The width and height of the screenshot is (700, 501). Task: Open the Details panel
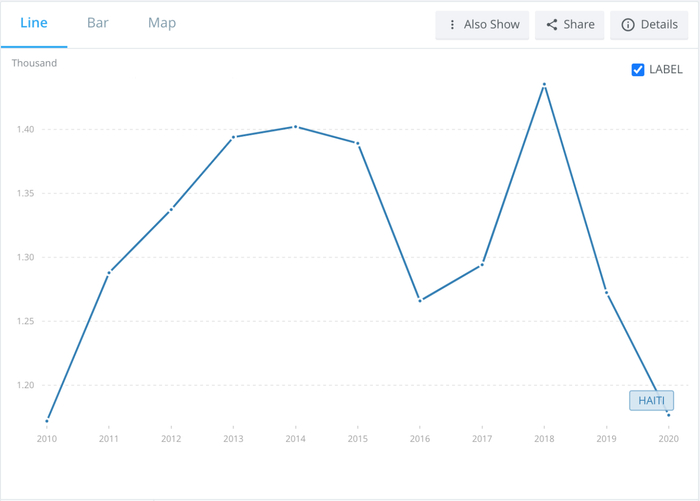649,25
